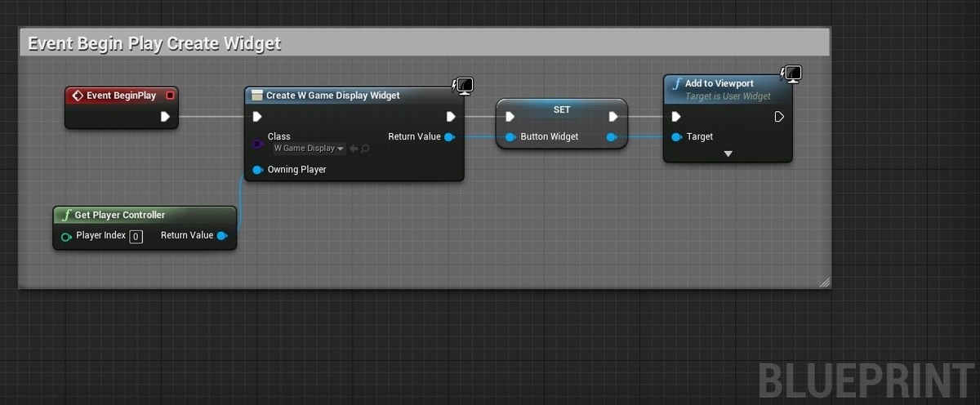Click the comment box resize handle corner

824,283
